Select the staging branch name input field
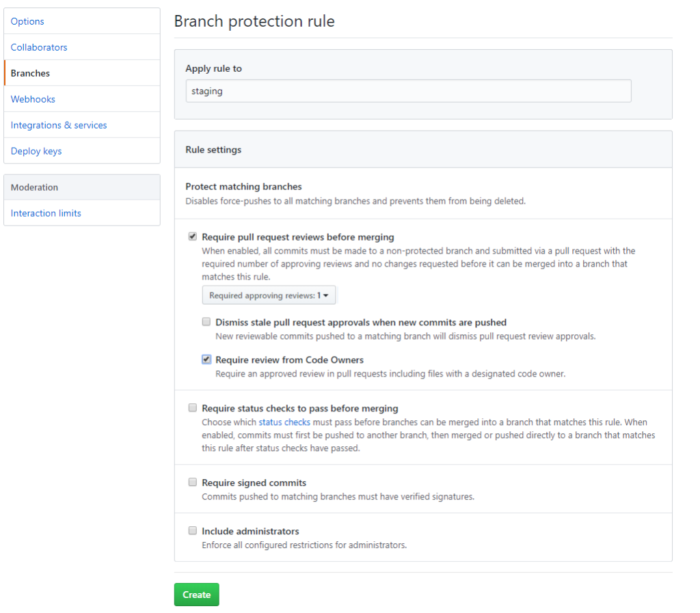Image resolution: width=700 pixels, height=613 pixels. (408, 90)
